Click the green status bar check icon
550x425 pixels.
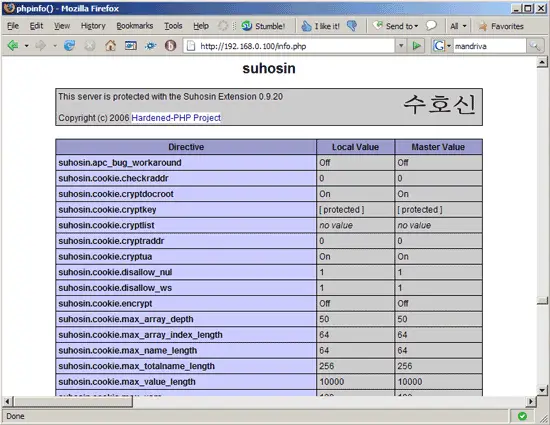tap(522, 416)
